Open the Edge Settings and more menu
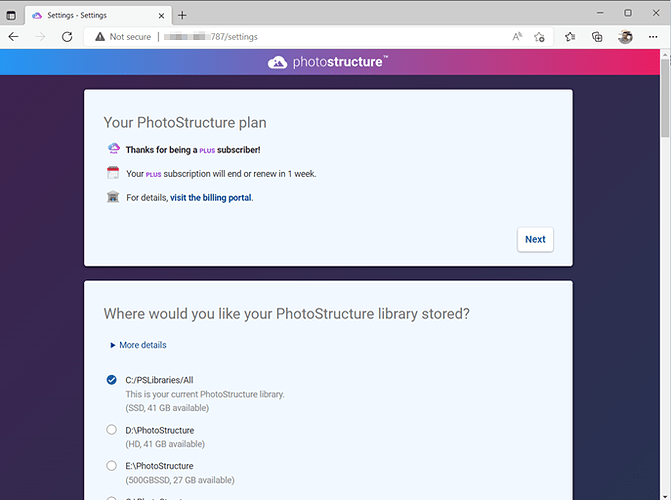The width and height of the screenshot is (671, 500). pyautogui.click(x=653, y=37)
